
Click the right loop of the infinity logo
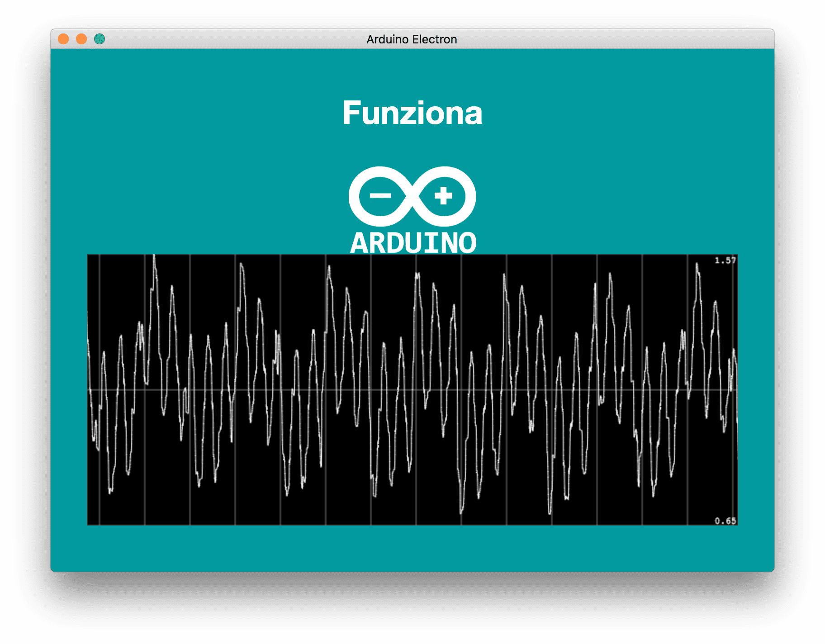(469, 196)
